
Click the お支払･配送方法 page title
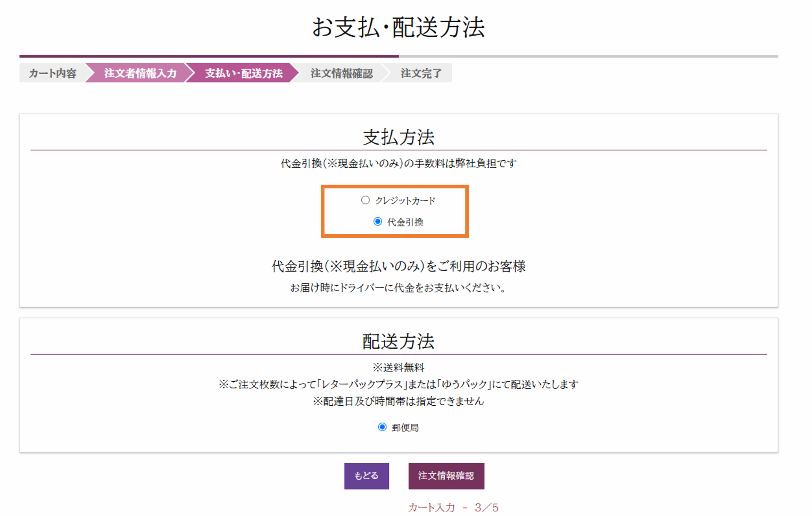tap(398, 27)
